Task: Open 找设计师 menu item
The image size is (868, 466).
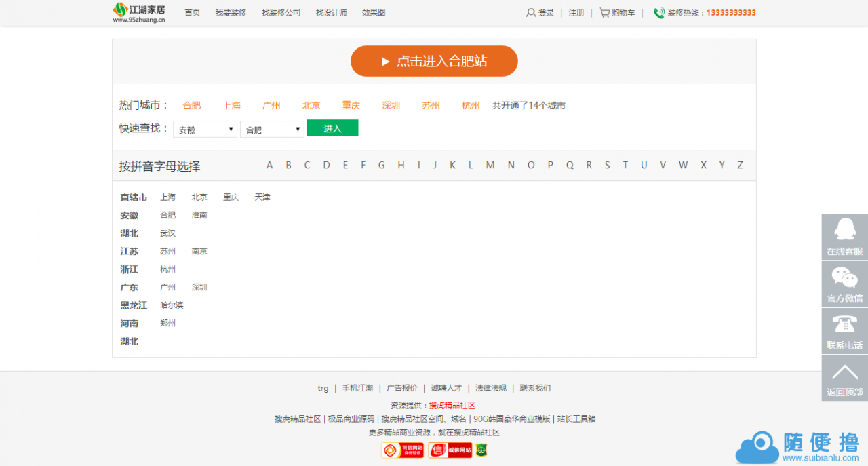Action: (332, 12)
